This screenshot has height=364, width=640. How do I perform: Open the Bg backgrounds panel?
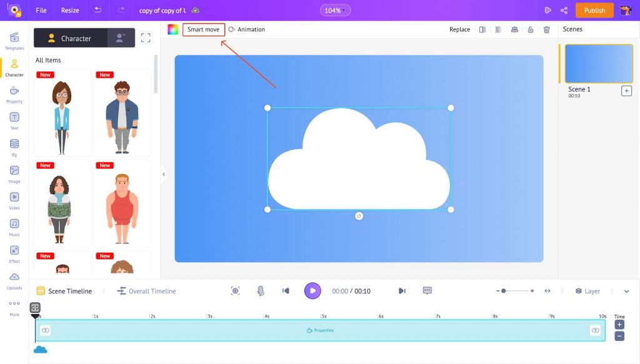click(x=14, y=147)
